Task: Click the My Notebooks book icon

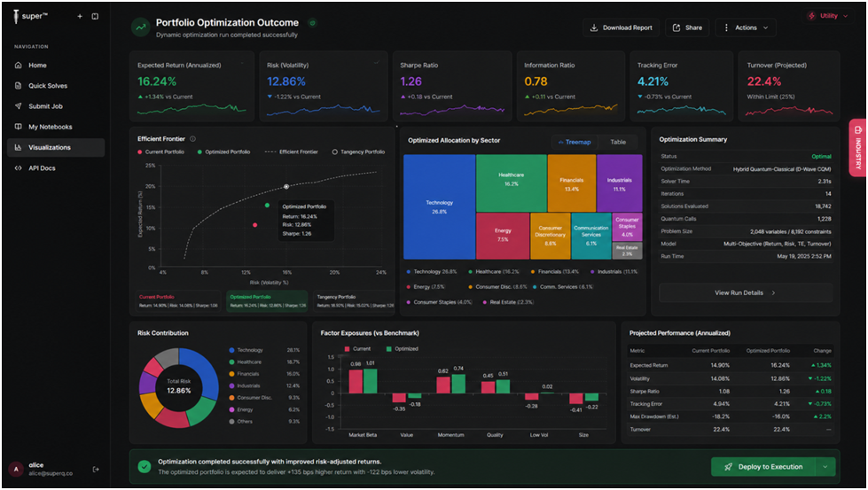Action: click(19, 127)
